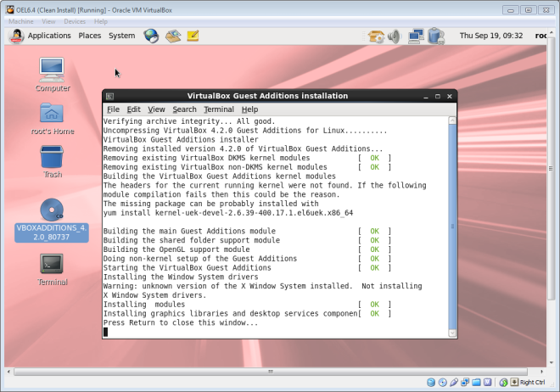Click the horizontal scrollbar right arrow
This screenshot has height=392, width=560.
pos(541,372)
